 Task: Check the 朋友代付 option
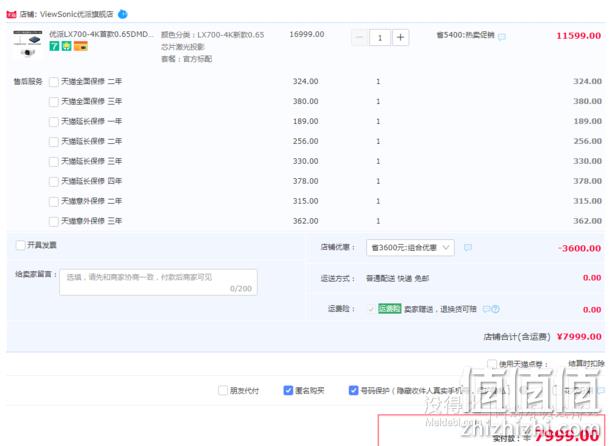click(223, 390)
